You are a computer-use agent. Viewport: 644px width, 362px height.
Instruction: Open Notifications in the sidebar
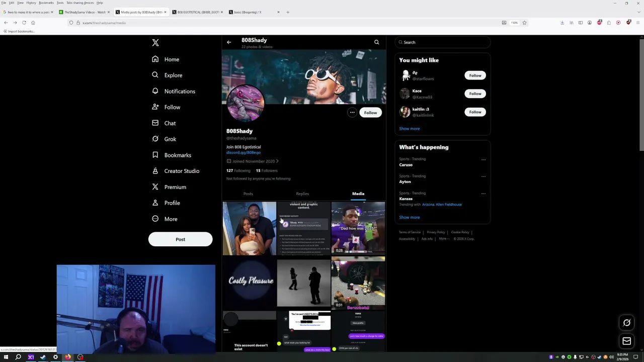tap(174, 92)
